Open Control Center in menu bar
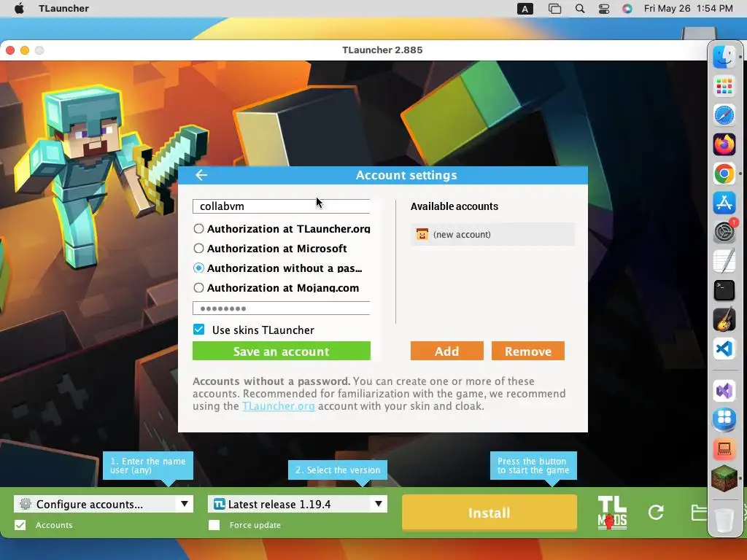 coord(603,9)
